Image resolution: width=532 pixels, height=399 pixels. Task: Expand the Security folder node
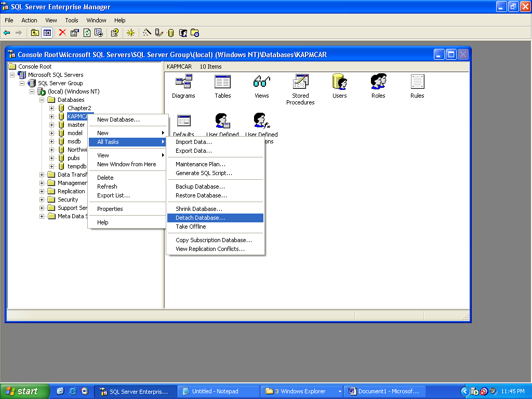[x=42, y=199]
